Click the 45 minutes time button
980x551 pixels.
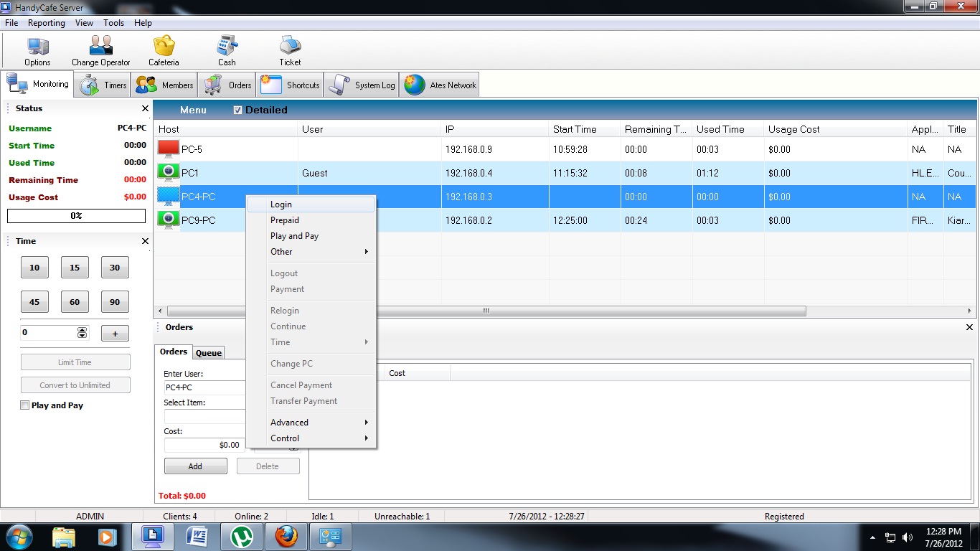click(34, 302)
